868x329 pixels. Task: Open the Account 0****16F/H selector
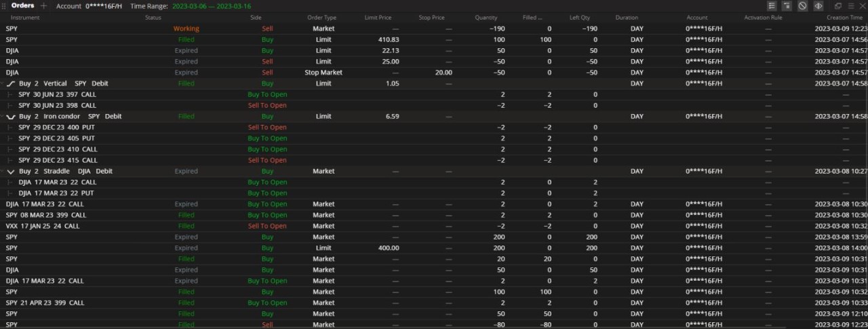90,5
